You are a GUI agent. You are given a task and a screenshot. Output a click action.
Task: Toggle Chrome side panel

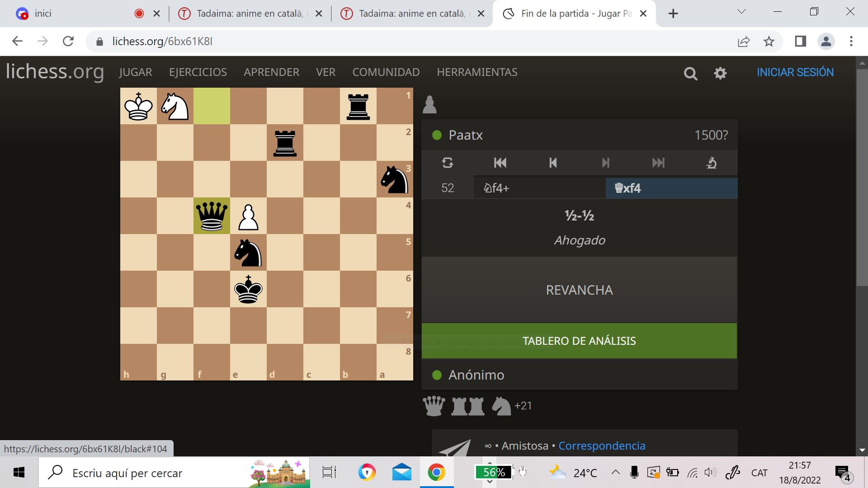click(801, 42)
